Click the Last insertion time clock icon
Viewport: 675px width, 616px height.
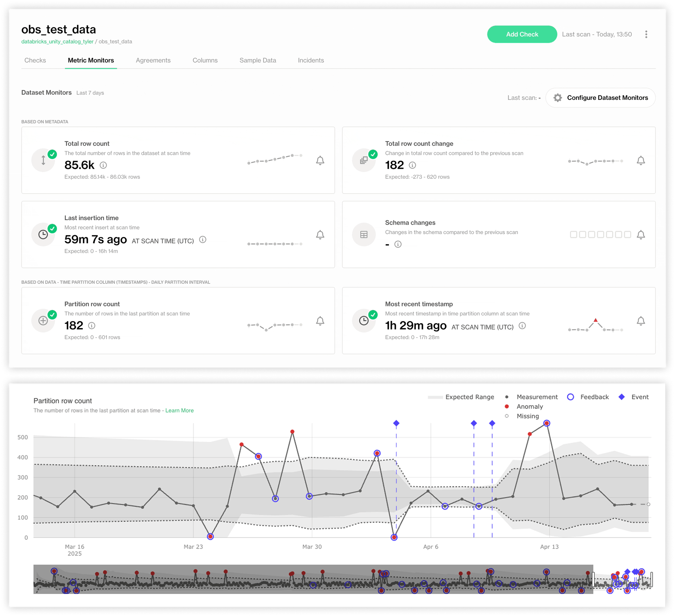(x=43, y=234)
